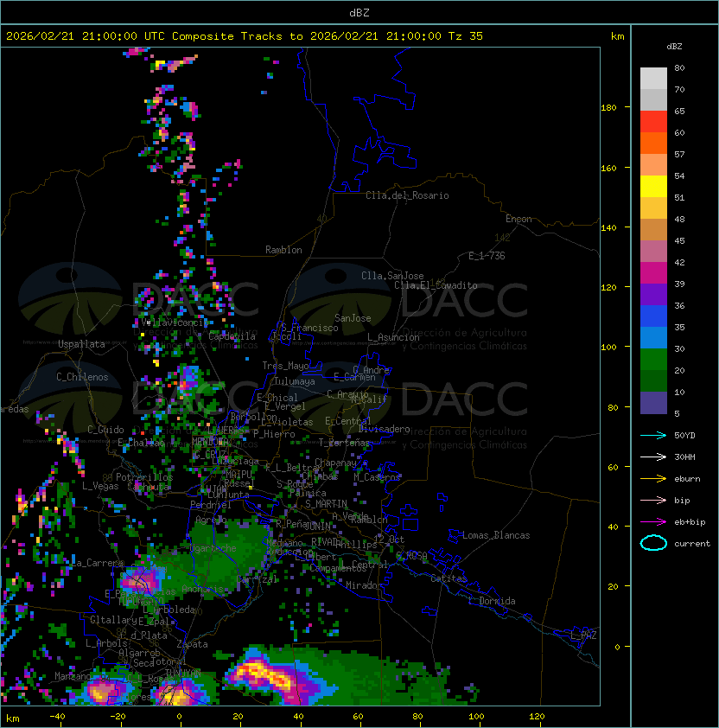Viewport: 719px width, 728px height.
Task: Pick the light blue 30-35 dBZ swatch
Action: coord(653,338)
